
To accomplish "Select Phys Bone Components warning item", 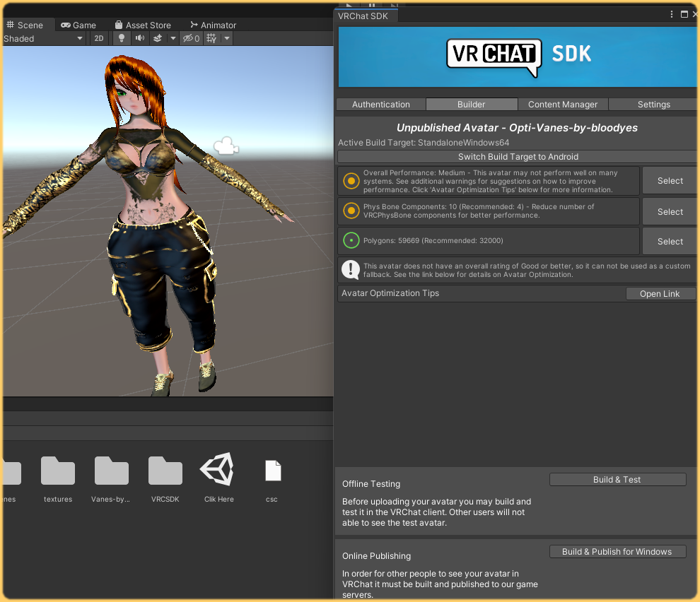I will pos(670,212).
